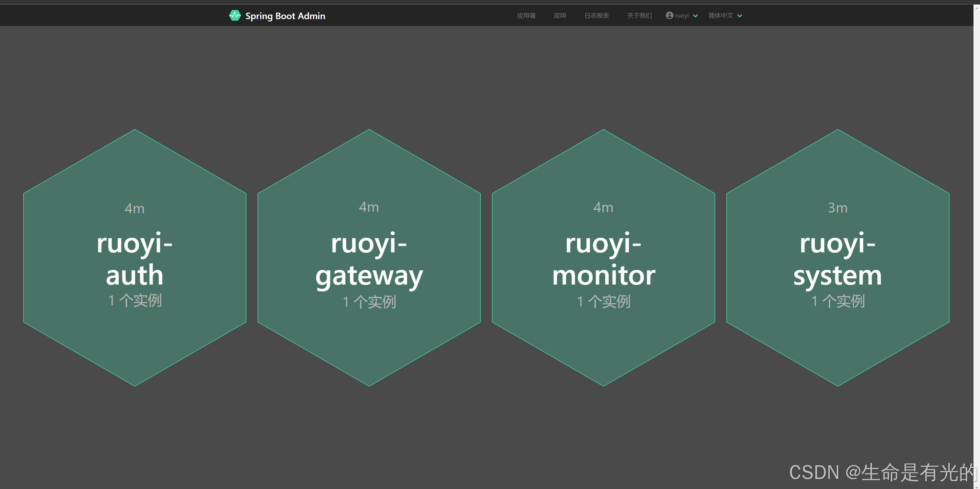Viewport: 980px width, 489px height.
Task: Click the ruoyi user avatar icon
Action: pyautogui.click(x=669, y=15)
